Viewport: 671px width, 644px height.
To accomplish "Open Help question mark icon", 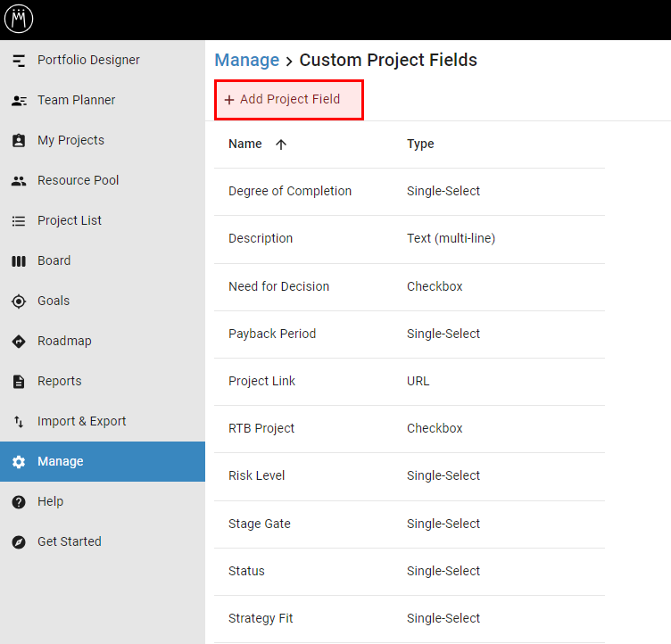I will 19,502.
